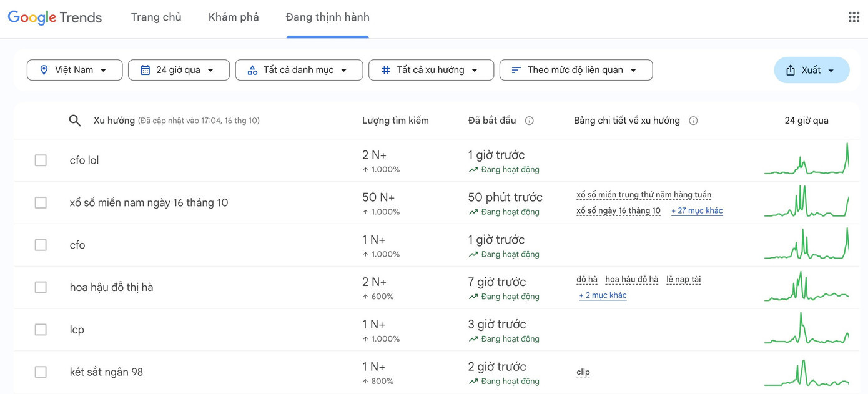Go to the Trang chủ tab
The image size is (868, 394).
tap(156, 17)
